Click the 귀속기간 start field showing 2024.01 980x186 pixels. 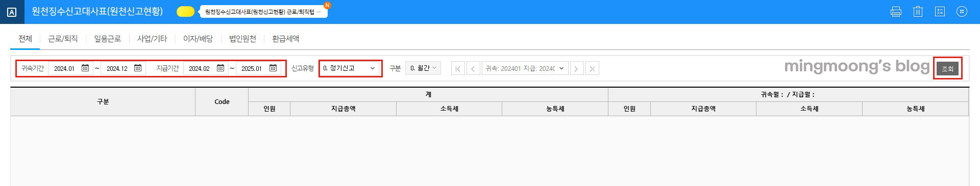[x=70, y=68]
